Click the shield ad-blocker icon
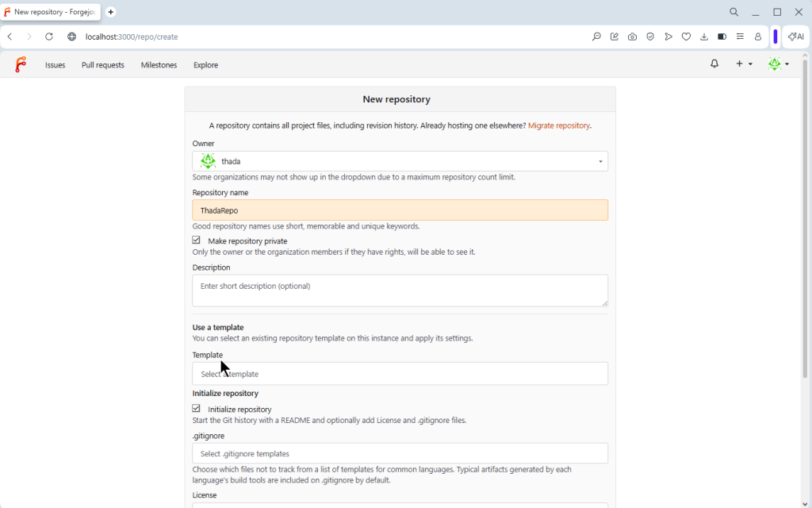812x508 pixels. click(650, 37)
